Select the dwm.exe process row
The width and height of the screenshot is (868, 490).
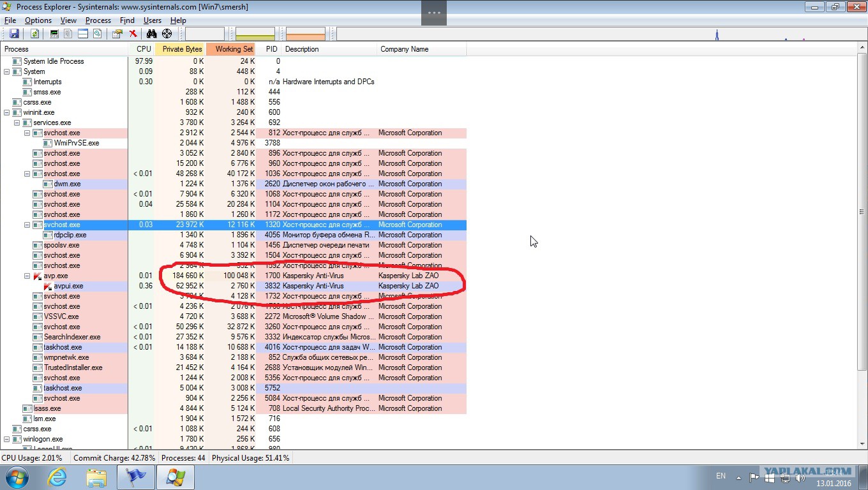coord(234,184)
